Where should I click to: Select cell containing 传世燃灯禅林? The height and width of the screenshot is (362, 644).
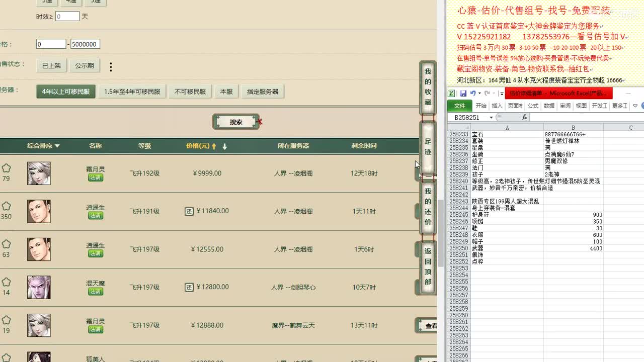point(573,141)
